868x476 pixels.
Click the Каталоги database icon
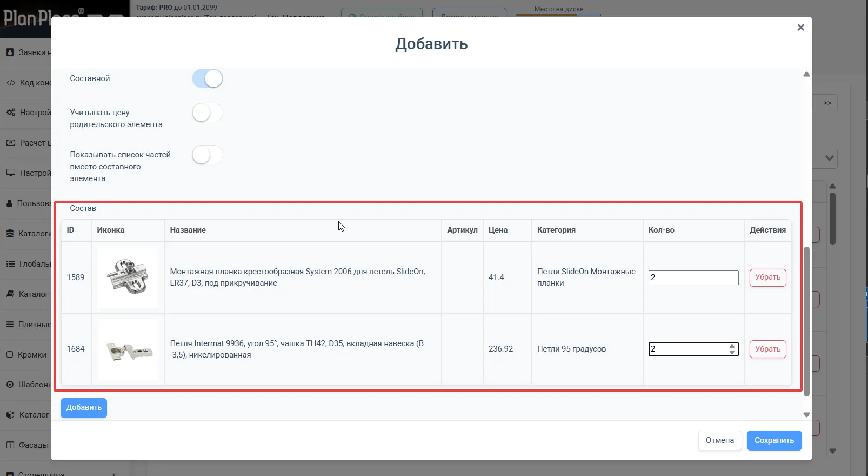(10, 234)
